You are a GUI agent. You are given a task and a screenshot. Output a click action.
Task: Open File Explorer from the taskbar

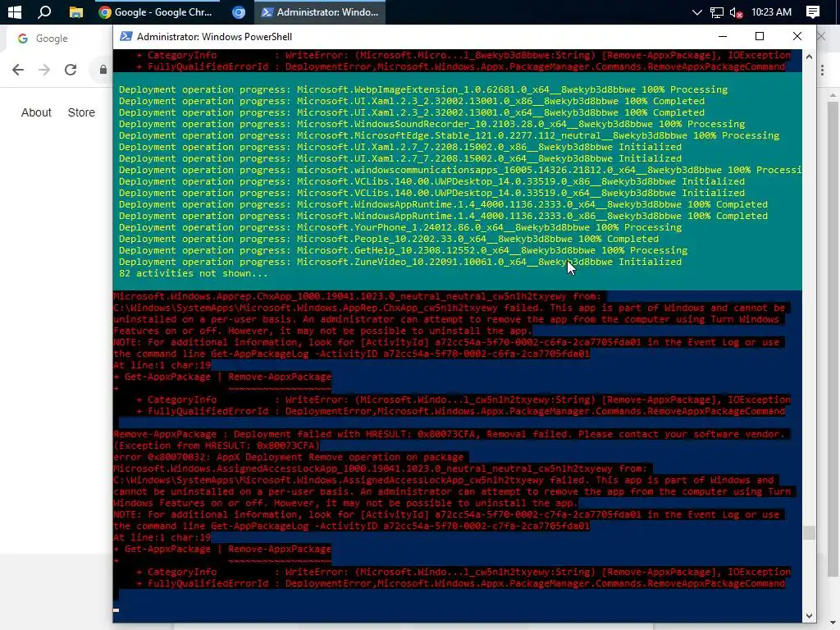pos(76,11)
